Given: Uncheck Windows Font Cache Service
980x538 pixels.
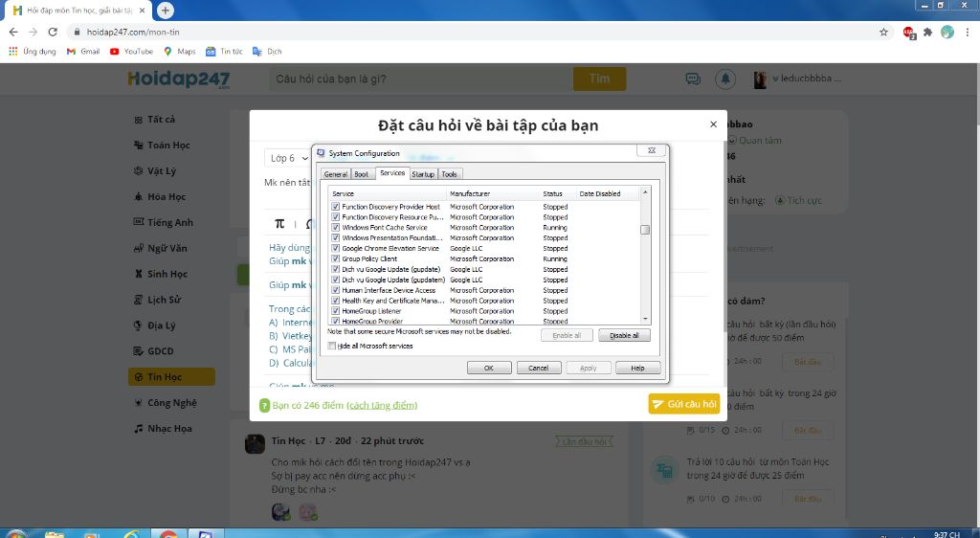Looking at the screenshot, I should click(x=336, y=228).
